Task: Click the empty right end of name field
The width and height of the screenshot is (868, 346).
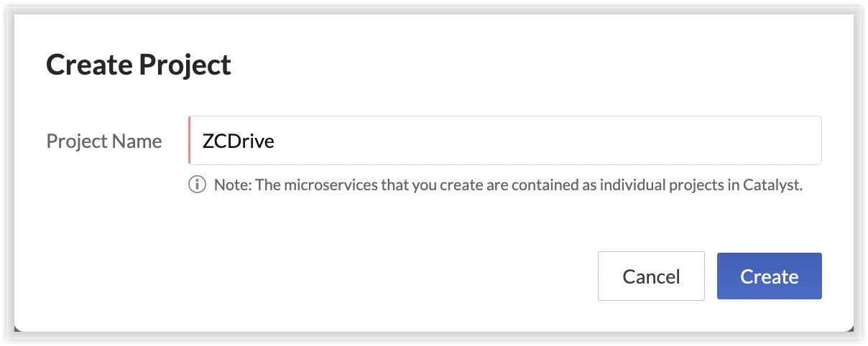Action: click(790, 141)
